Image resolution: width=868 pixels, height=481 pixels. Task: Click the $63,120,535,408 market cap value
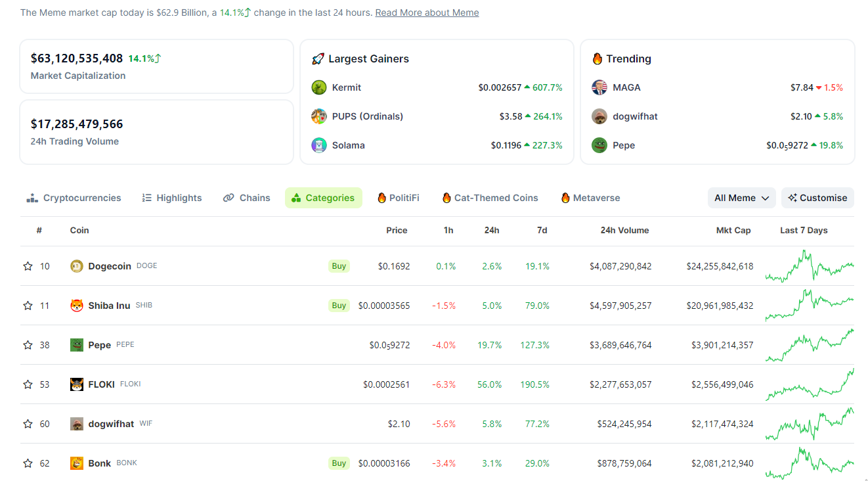(x=77, y=58)
